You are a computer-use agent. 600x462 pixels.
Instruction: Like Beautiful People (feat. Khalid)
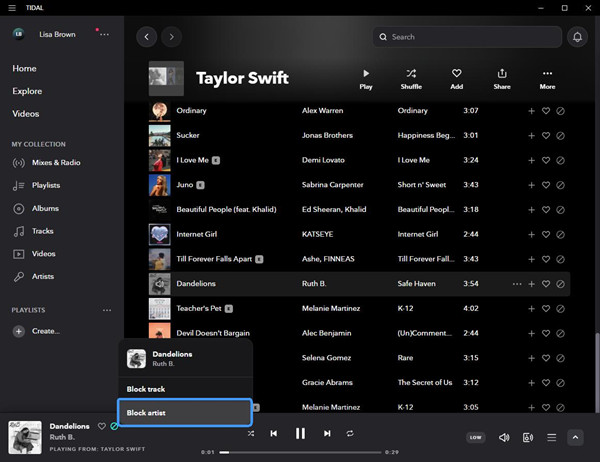[x=546, y=210]
